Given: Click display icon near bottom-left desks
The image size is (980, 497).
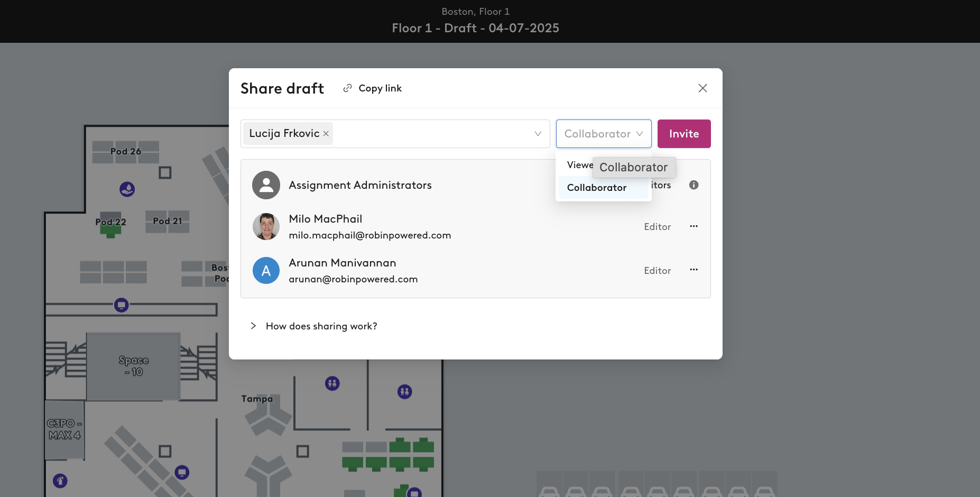Looking at the screenshot, I should tap(182, 472).
